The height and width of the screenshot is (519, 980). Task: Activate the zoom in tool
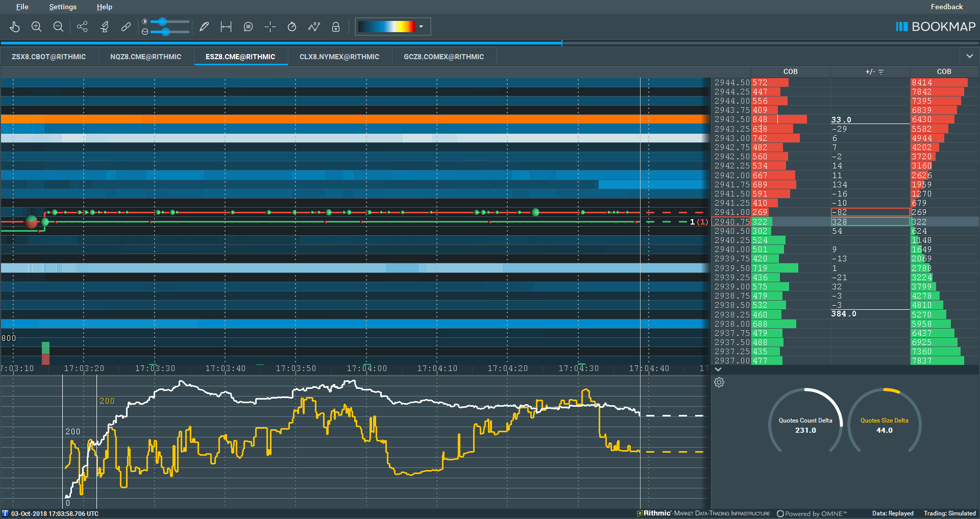tap(36, 27)
